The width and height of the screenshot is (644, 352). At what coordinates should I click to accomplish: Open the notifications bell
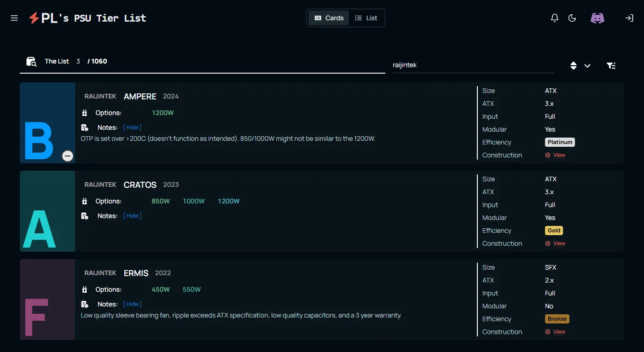coord(555,18)
